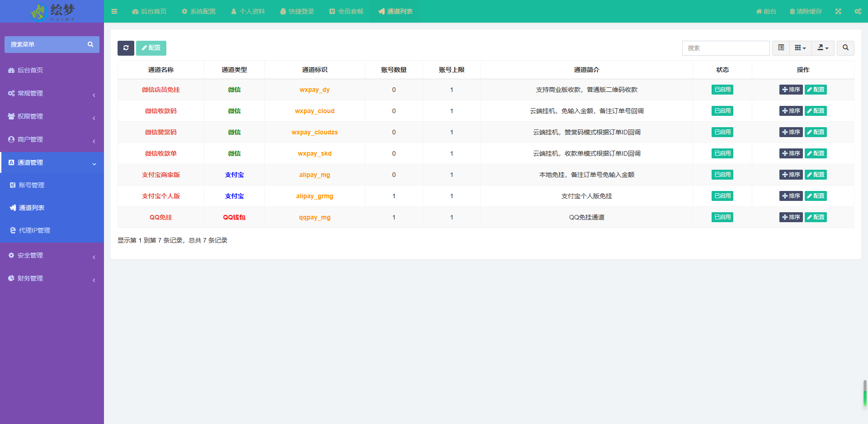Toggle the card view icon

click(781, 48)
